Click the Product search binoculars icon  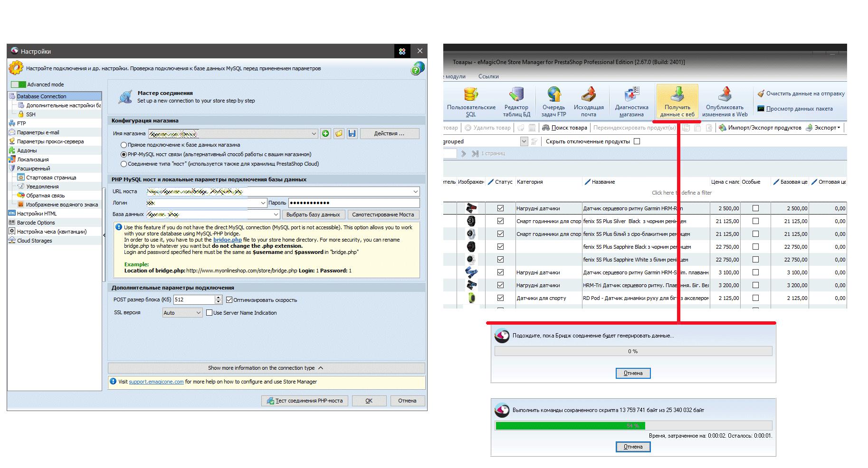click(546, 128)
